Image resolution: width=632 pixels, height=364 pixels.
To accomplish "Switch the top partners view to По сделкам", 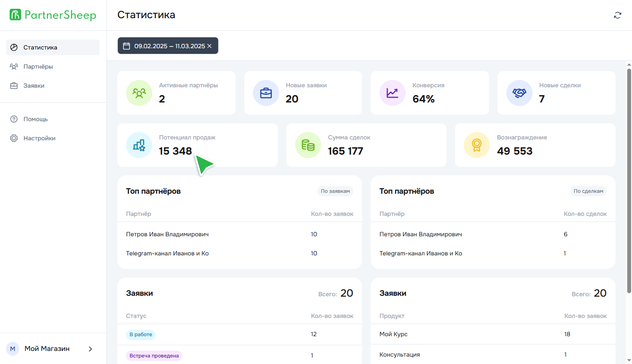I will (588, 191).
